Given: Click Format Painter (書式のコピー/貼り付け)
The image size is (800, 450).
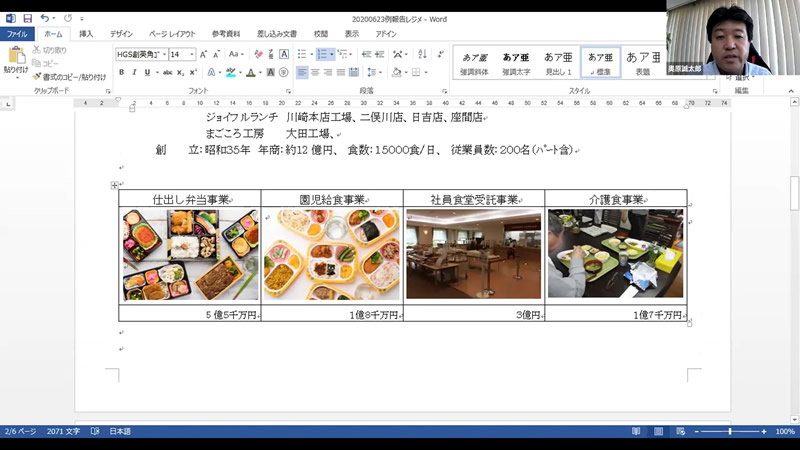Looking at the screenshot, I should click(x=69, y=77).
